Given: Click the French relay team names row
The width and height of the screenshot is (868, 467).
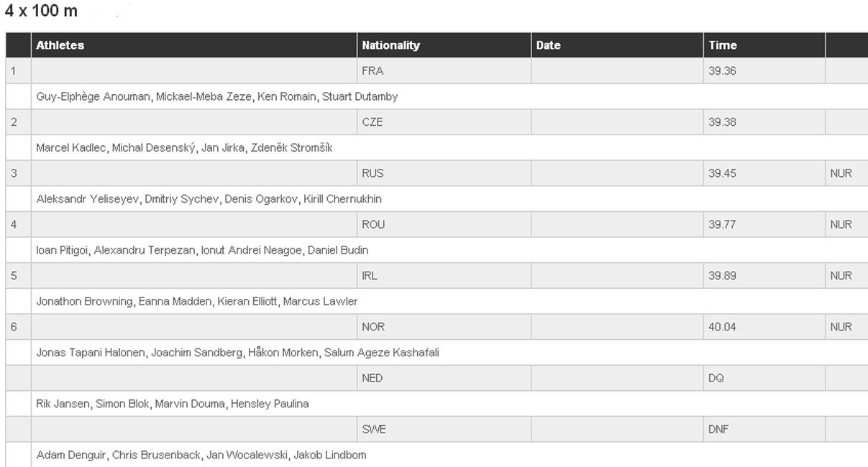Looking at the screenshot, I should click(x=217, y=96).
